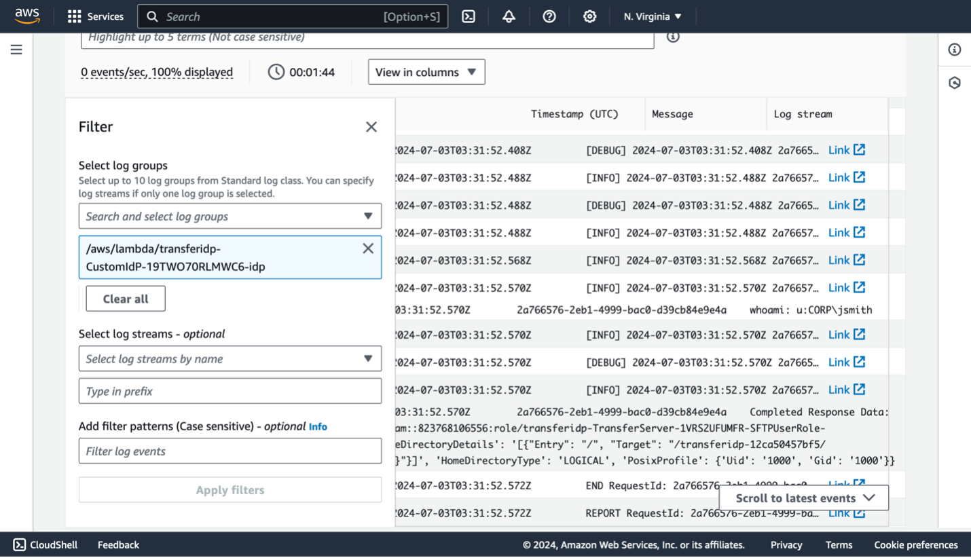
Task: Open the Privacy link
Action: coord(786,544)
